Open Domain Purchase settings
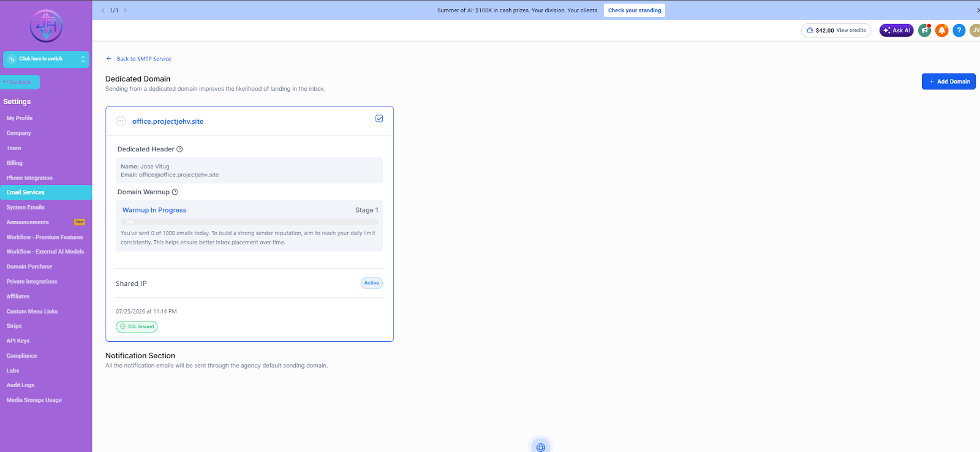The height and width of the screenshot is (452, 980). [x=29, y=267]
